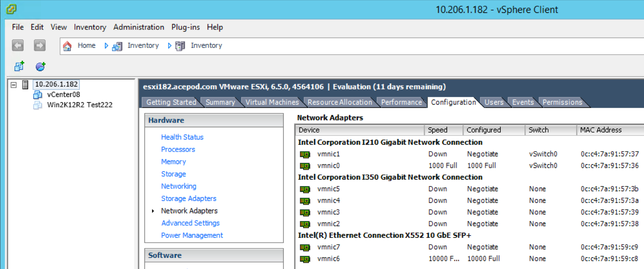Click the Speed column header
644x269 pixels.
pyautogui.click(x=443, y=130)
